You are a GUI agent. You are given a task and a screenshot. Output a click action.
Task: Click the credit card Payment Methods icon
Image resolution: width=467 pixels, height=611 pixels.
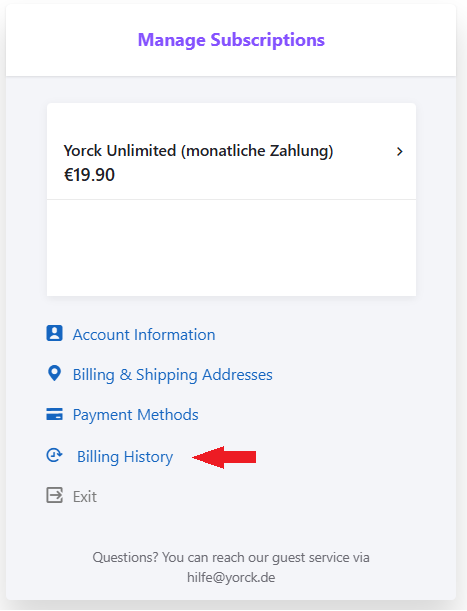54,414
